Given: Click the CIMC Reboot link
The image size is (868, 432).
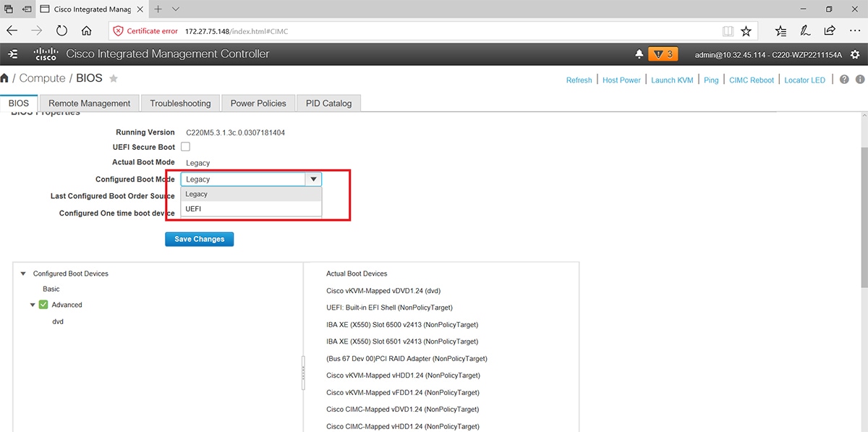Looking at the screenshot, I should click(x=752, y=80).
